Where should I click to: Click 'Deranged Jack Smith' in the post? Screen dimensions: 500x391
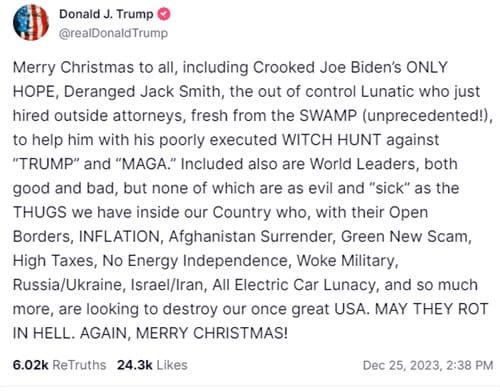[x=142, y=92]
